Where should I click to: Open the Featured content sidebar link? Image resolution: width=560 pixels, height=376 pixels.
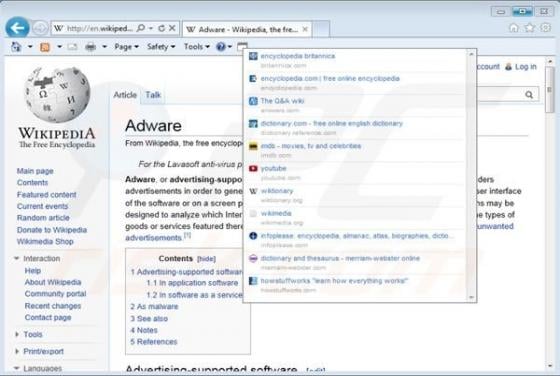46,195
